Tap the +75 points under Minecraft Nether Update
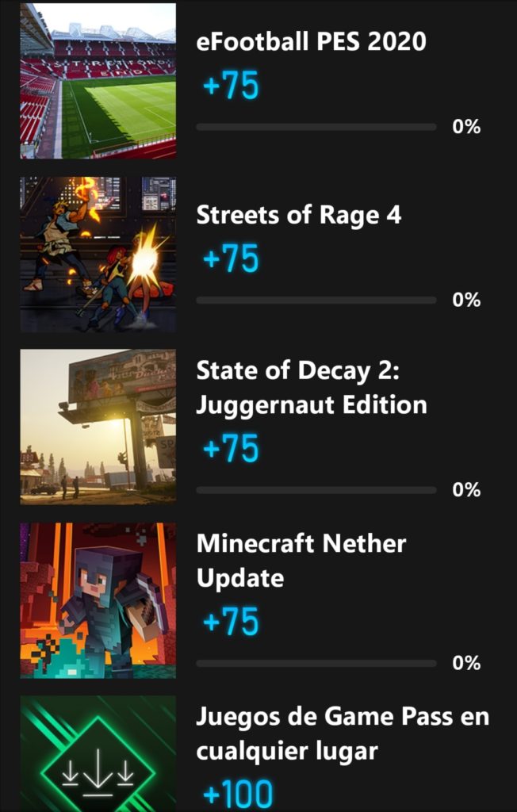This screenshot has height=812, width=517. 231,622
